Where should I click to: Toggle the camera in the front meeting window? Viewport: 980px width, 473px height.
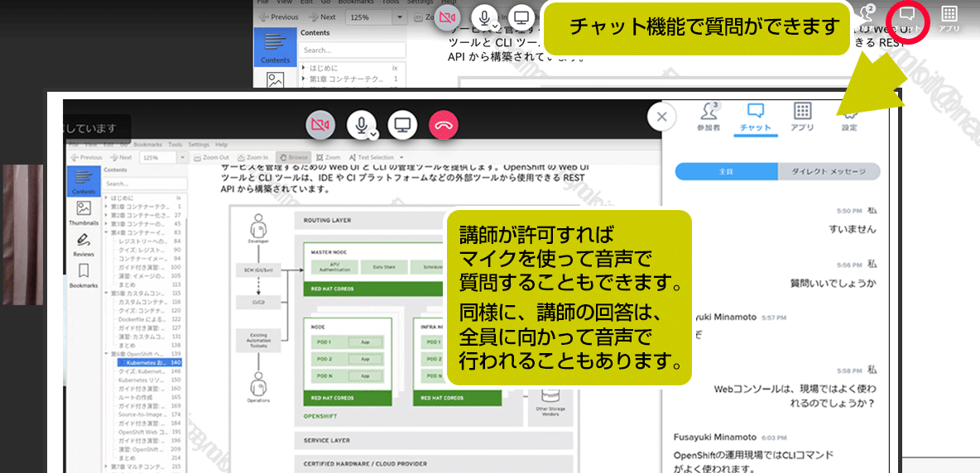tap(320, 126)
